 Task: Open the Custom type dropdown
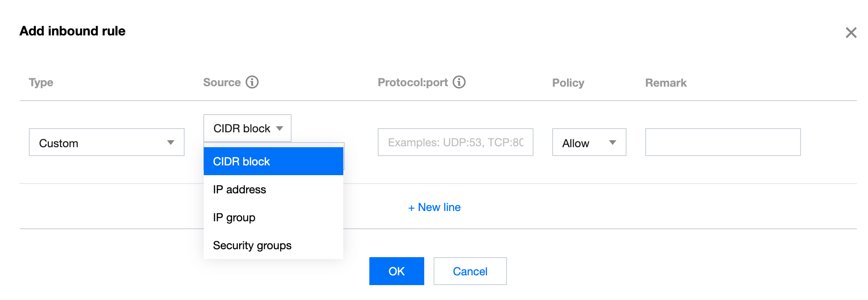point(106,143)
